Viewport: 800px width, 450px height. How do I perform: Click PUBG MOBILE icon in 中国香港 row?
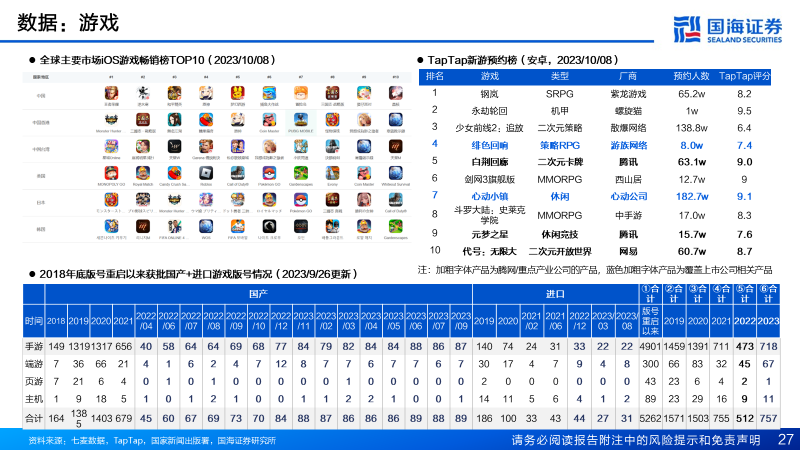(301, 120)
